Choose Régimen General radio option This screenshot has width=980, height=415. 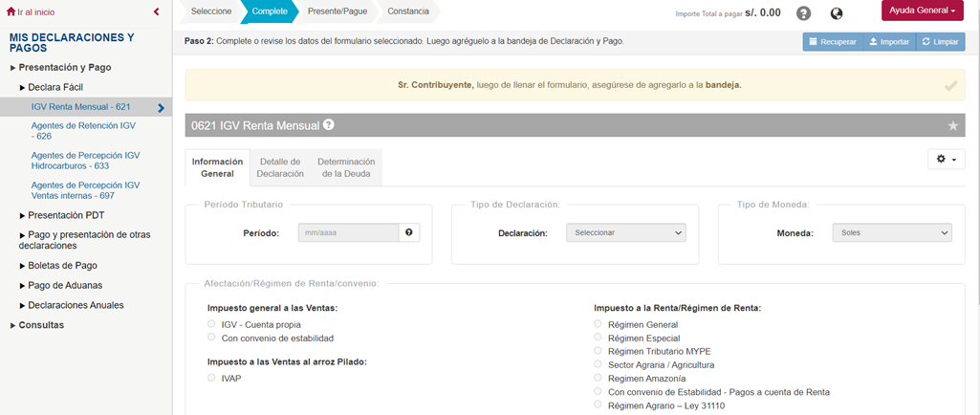[x=599, y=324]
